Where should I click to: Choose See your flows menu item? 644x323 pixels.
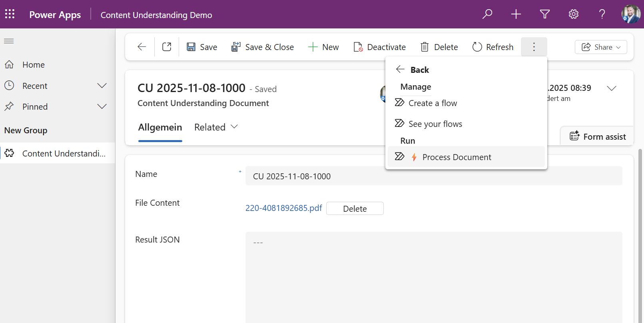(x=466, y=124)
